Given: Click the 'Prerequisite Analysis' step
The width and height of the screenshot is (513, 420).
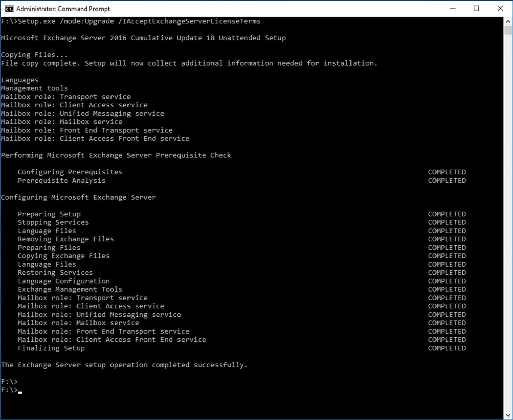Looking at the screenshot, I should point(62,181).
